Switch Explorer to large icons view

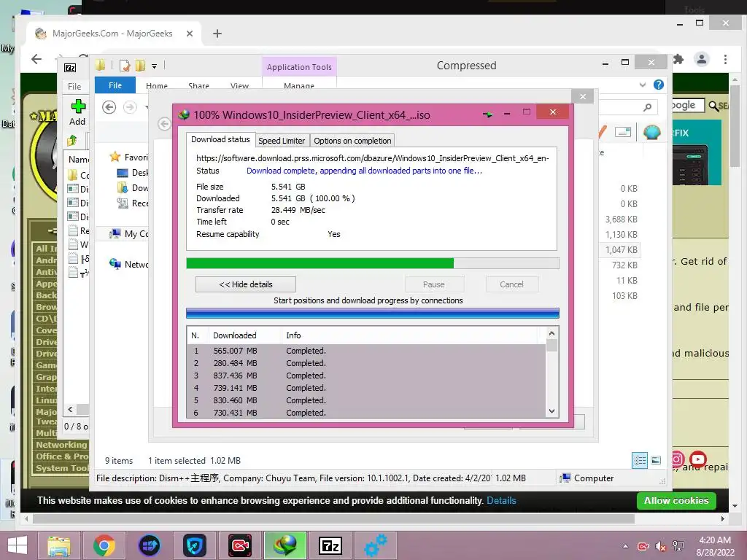tap(656, 460)
